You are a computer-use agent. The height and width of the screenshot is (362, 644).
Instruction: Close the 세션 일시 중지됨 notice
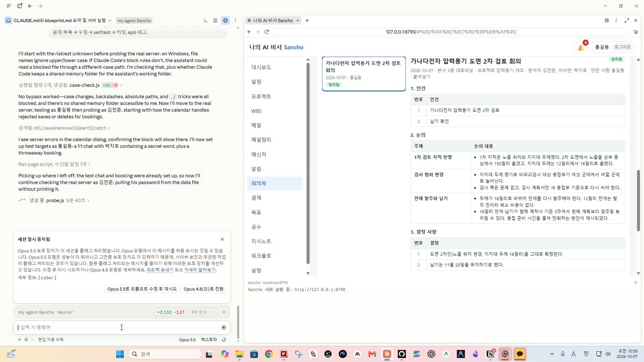tap(222, 239)
